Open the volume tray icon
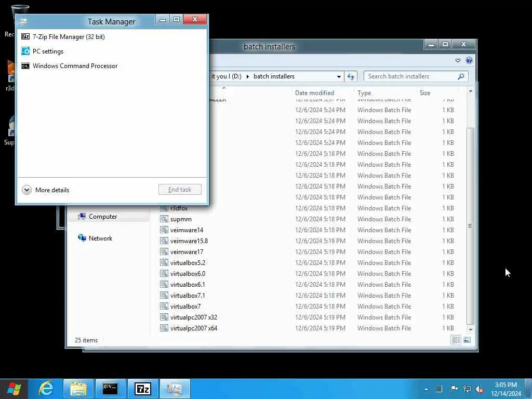The image size is (532, 399). tap(480, 389)
